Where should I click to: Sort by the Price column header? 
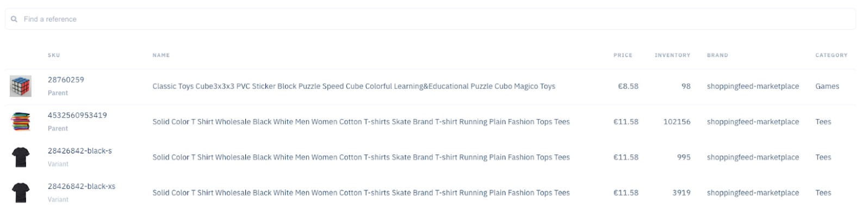tap(623, 55)
